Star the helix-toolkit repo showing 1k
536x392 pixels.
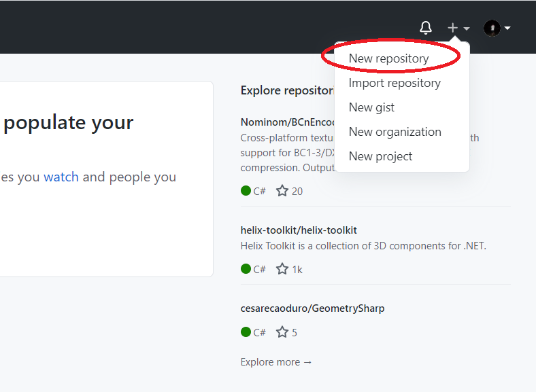282,269
